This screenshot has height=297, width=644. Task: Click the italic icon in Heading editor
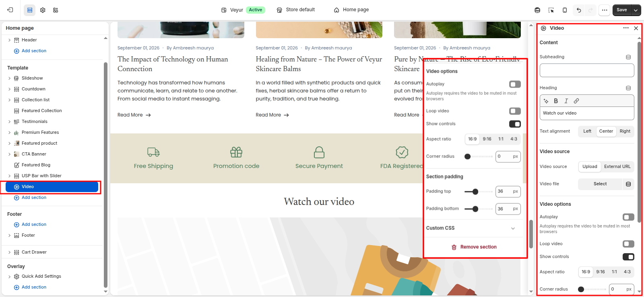[566, 101]
